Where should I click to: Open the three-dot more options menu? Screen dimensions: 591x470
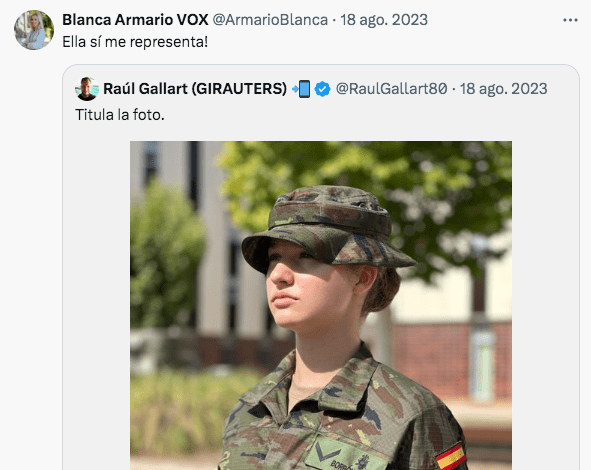pyautogui.click(x=570, y=20)
